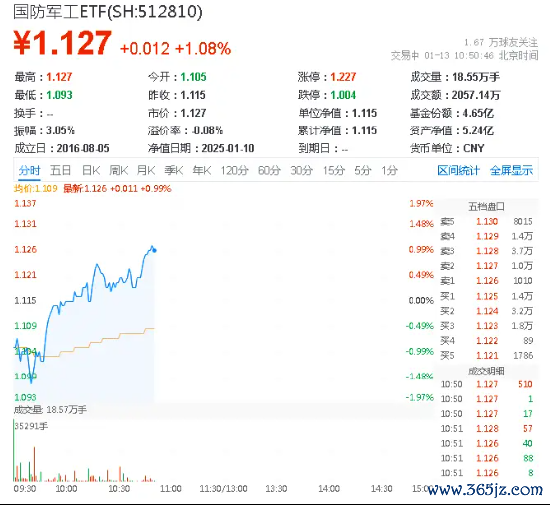Image resolution: width=550 pixels, height=505 pixels.
Task: Click 单位净值 1.115 value
Action: 364,113
